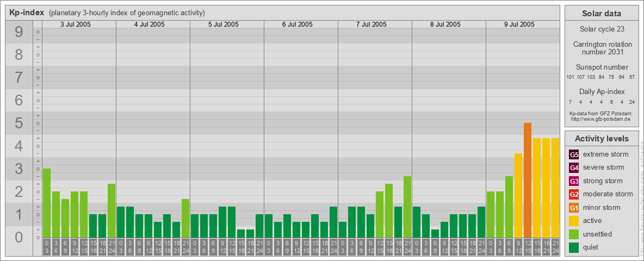Click sunspot value 75
Screen dimensions: 644x261
pos(611,77)
